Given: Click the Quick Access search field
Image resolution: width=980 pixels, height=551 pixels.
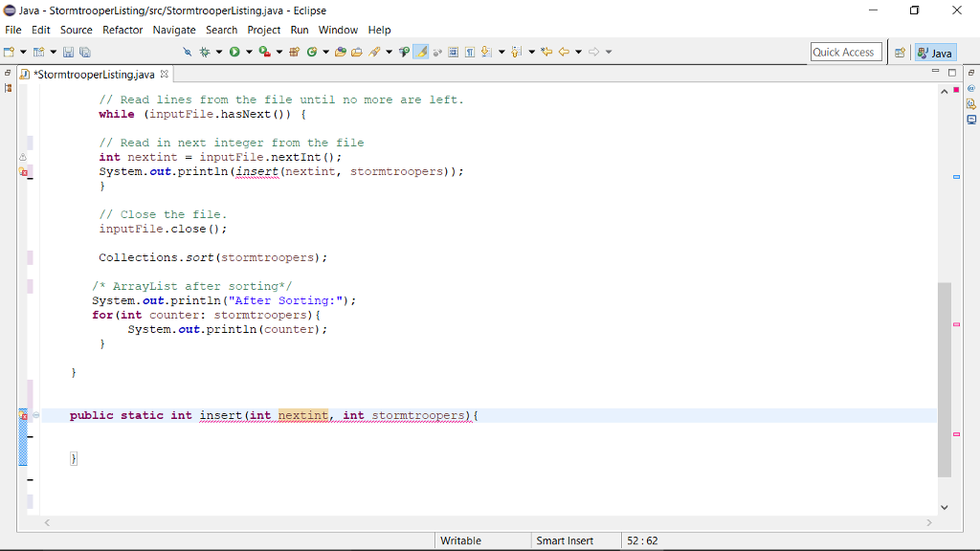Looking at the screenshot, I should pyautogui.click(x=846, y=52).
